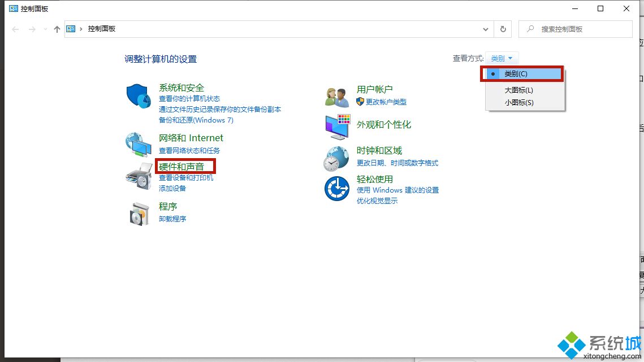Open the Programs disc box icon

point(139,214)
